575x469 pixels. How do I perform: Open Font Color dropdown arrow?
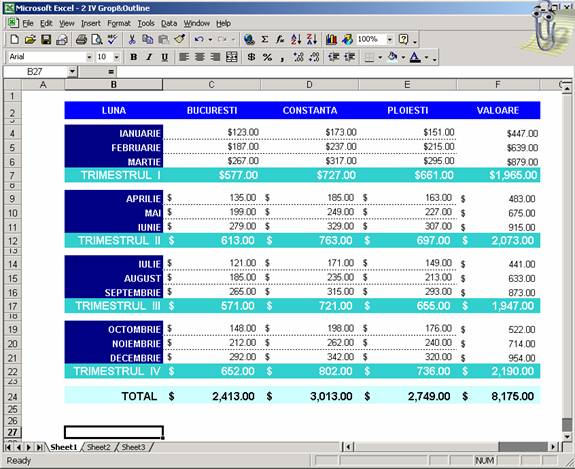point(426,57)
